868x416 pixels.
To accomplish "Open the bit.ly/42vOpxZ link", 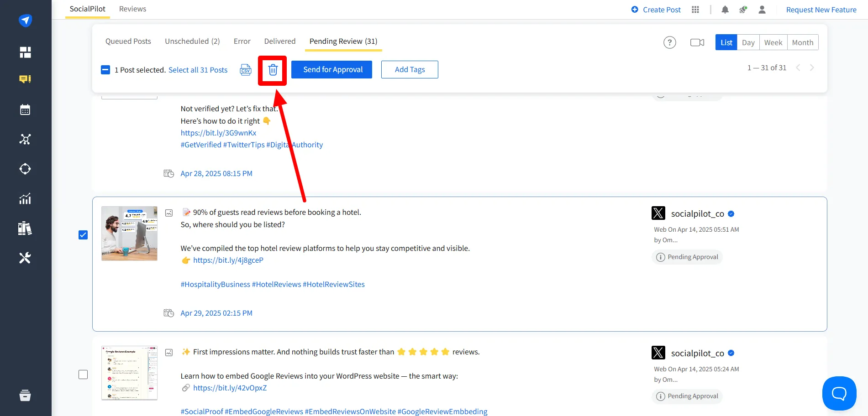I will coord(230,388).
